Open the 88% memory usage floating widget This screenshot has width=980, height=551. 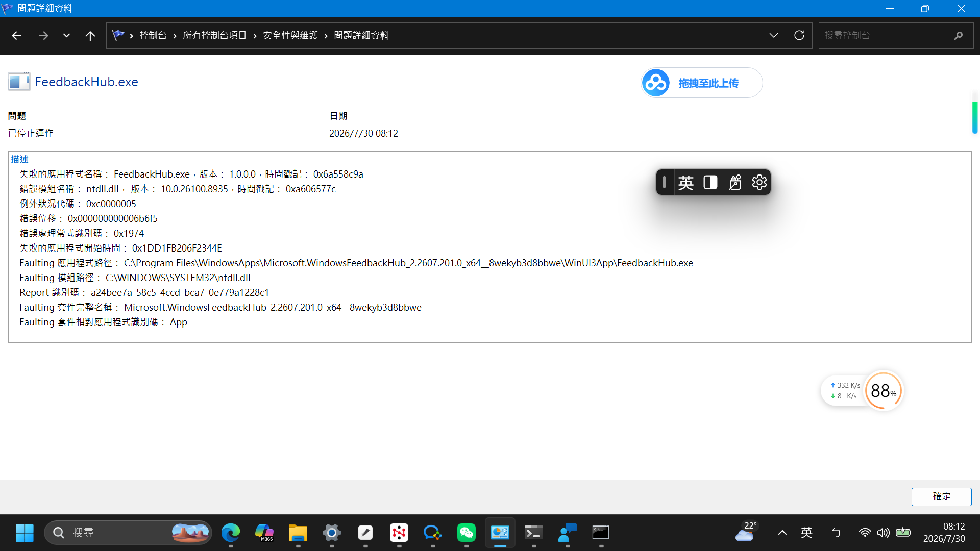pos(884,391)
